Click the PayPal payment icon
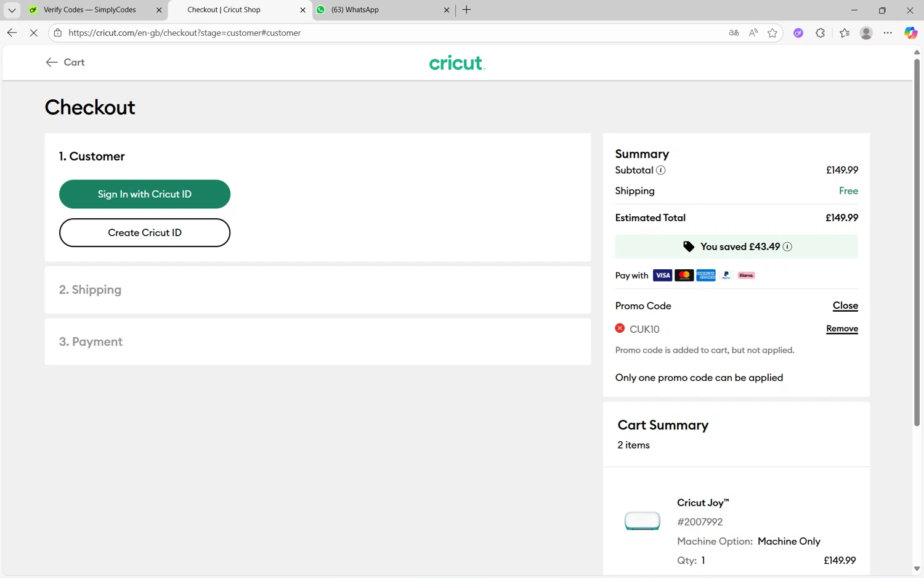Image resolution: width=924 pixels, height=578 pixels. 726,275
